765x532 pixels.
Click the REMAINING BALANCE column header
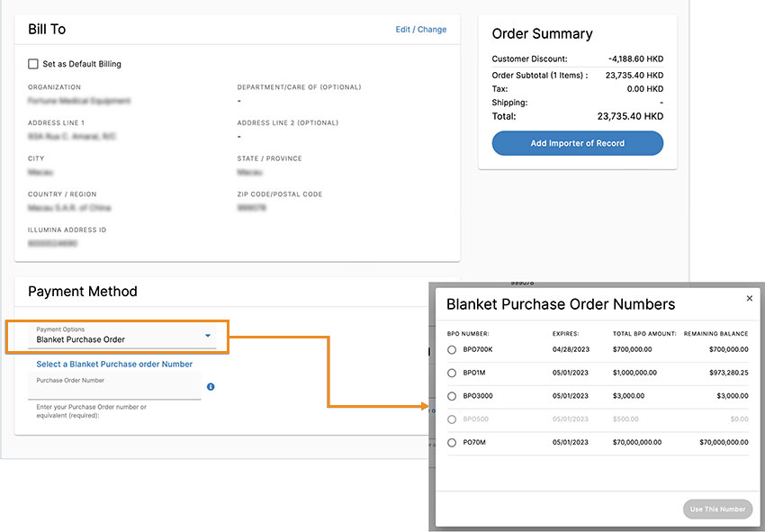coord(715,334)
